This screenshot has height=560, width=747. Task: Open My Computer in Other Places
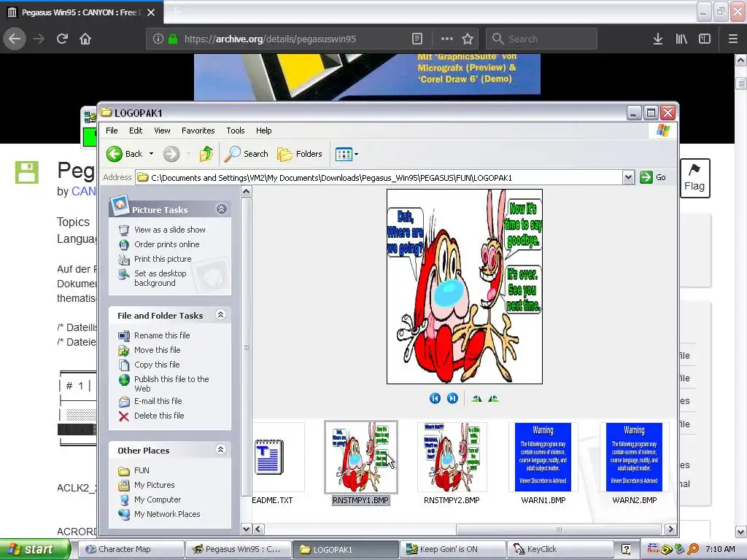(x=158, y=499)
